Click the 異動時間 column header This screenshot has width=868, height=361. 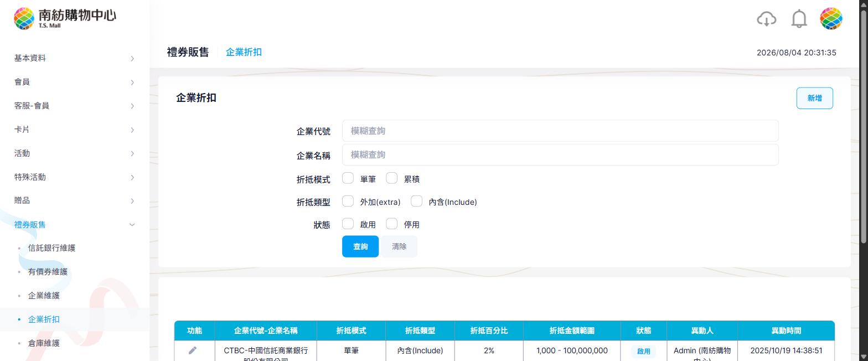click(786, 331)
